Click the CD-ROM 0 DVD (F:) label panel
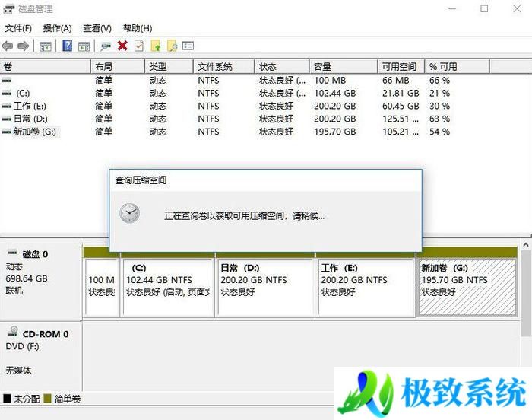Screen dimensions: 532x420 pos(41,356)
